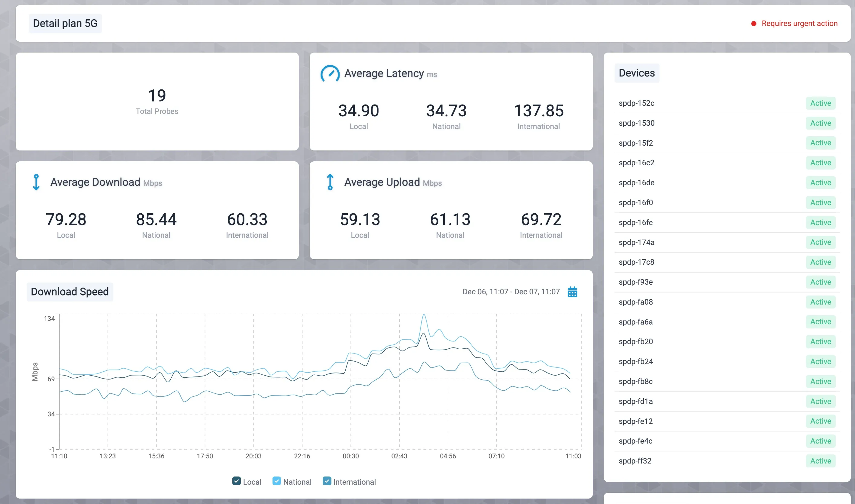Click international latency value 137.85
The height and width of the screenshot is (504, 855).
click(539, 111)
